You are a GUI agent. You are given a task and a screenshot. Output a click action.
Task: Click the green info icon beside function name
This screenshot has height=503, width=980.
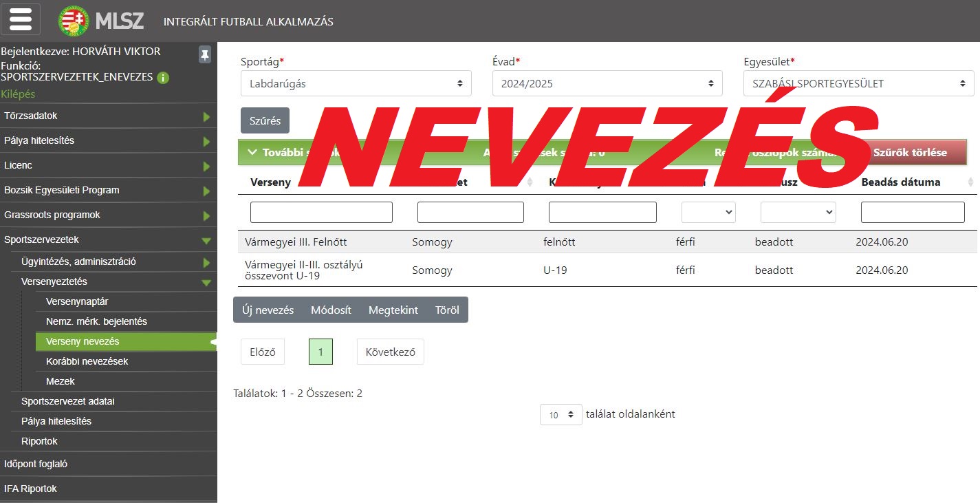[163, 78]
